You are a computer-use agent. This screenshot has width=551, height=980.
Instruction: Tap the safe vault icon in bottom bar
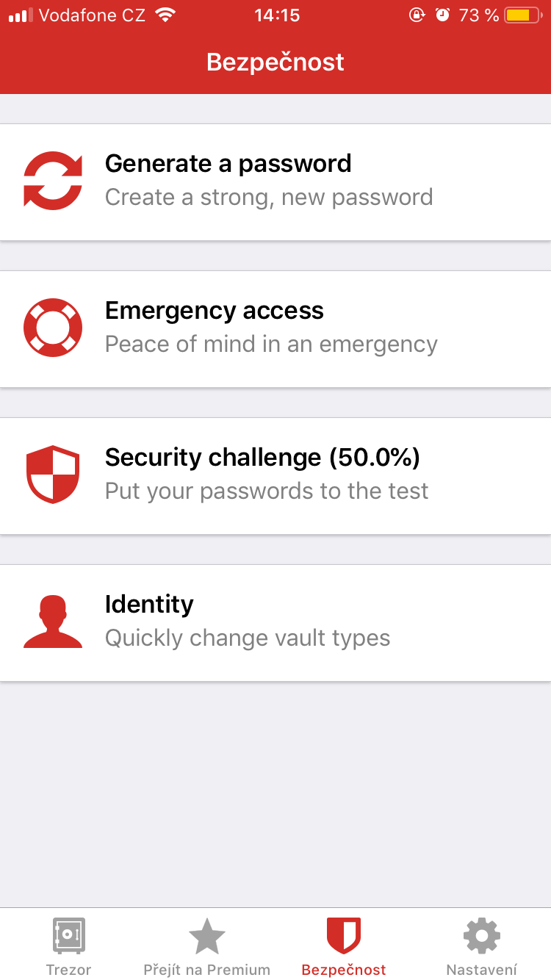69,936
